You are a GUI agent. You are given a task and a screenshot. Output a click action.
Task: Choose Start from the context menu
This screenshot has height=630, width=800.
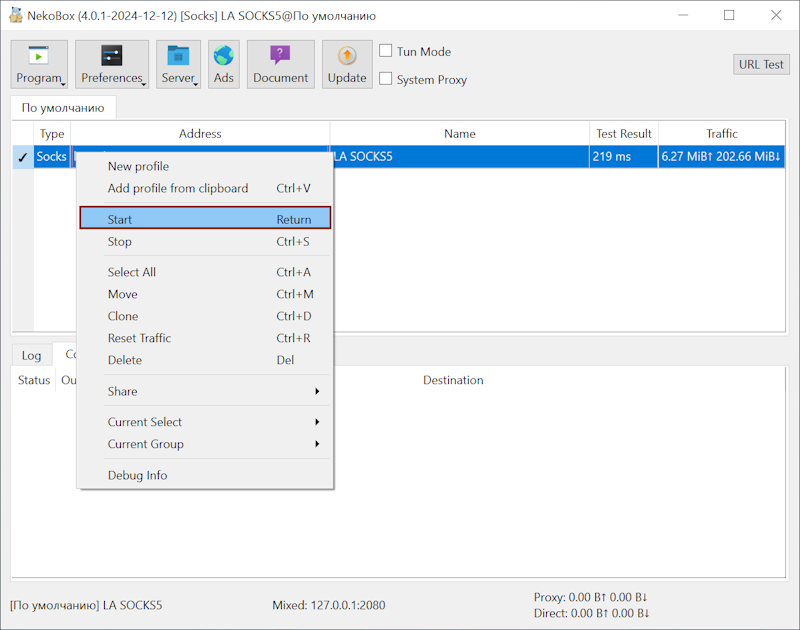pos(205,219)
